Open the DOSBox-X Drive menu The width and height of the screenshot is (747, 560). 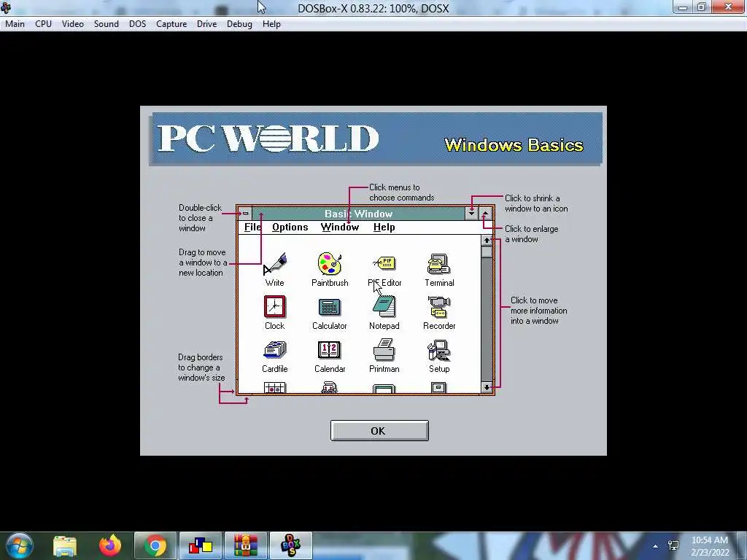pos(206,24)
